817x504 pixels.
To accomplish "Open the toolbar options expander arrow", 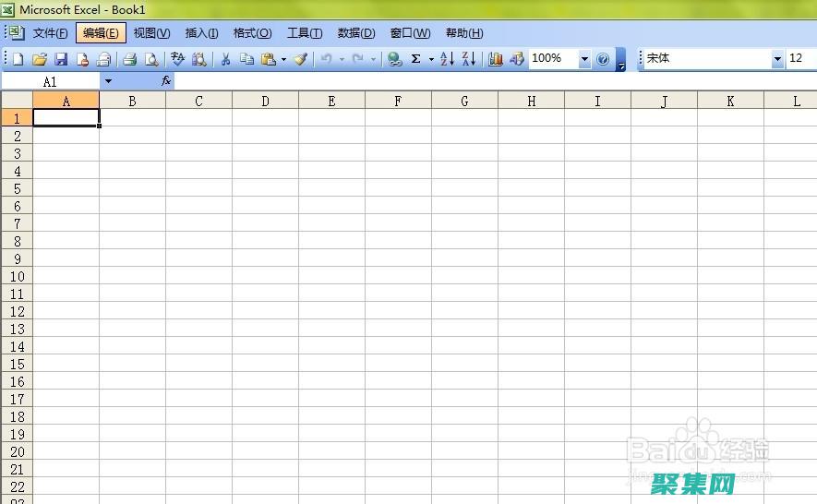I will tap(620, 59).
